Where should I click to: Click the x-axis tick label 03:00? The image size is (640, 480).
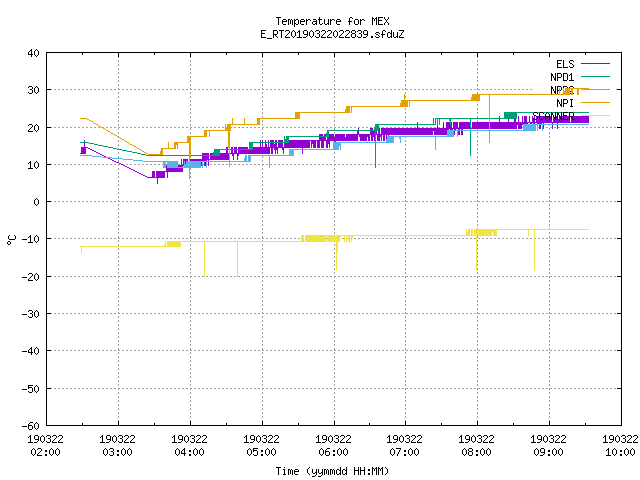[x=117, y=452]
